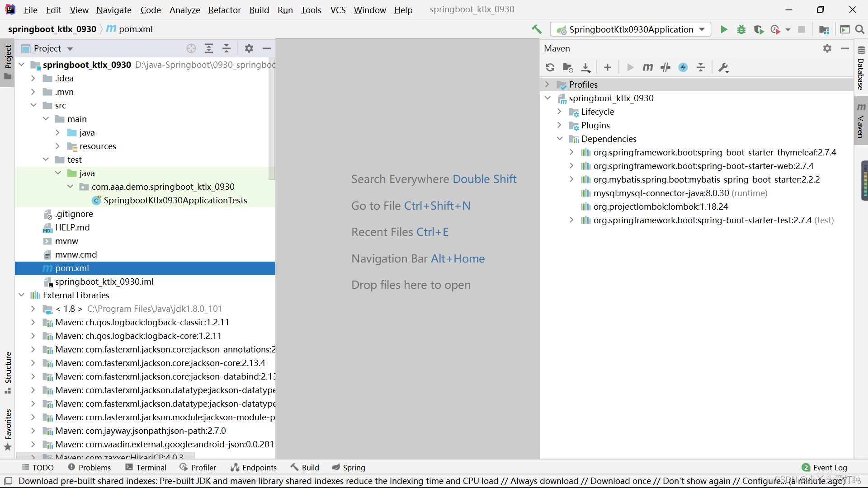Expand all in the Project panel
Viewport: 868px width, 488px height.
tap(209, 48)
